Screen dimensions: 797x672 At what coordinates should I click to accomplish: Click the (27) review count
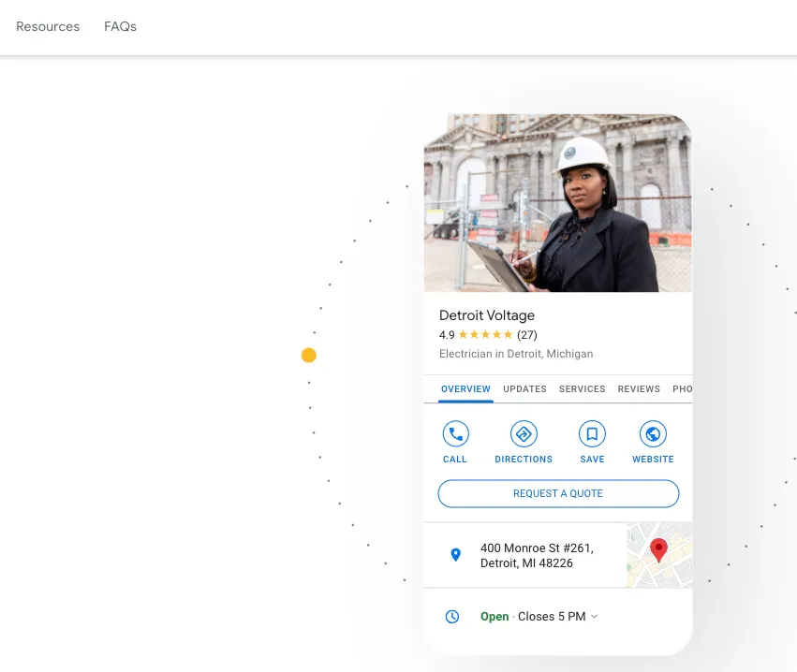(527, 335)
